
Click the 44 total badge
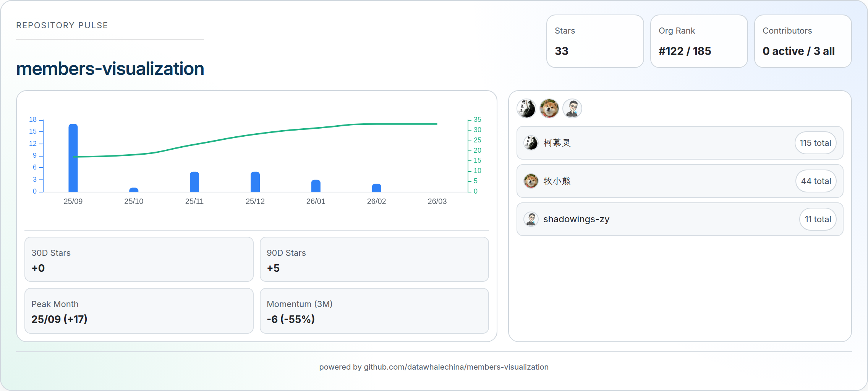816,181
